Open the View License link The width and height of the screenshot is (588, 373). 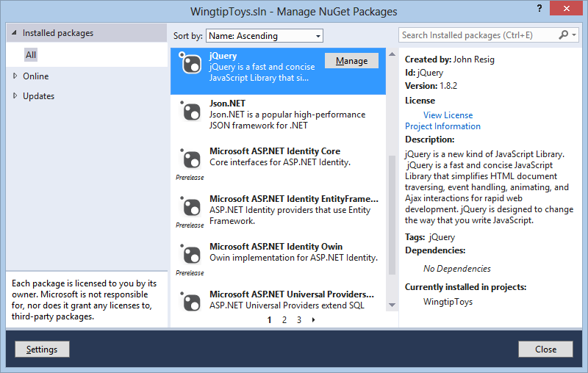448,115
